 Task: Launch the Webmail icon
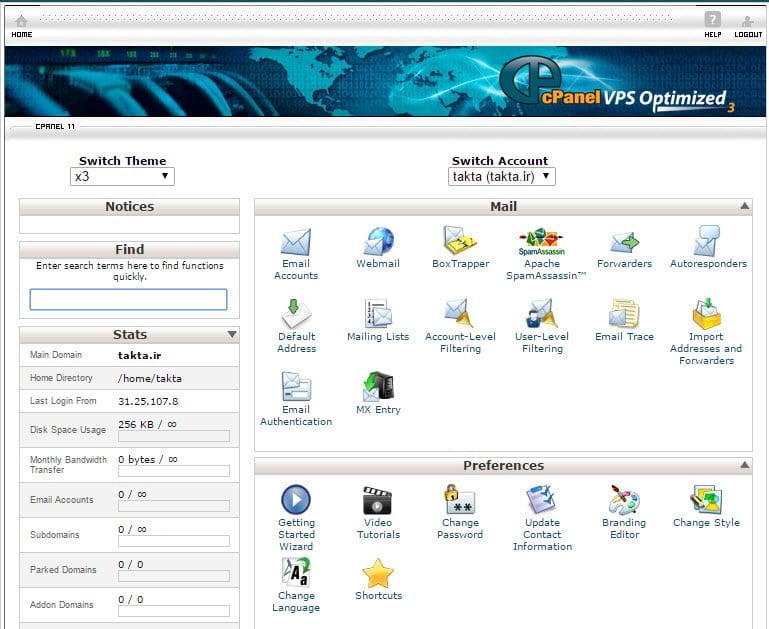tap(378, 243)
